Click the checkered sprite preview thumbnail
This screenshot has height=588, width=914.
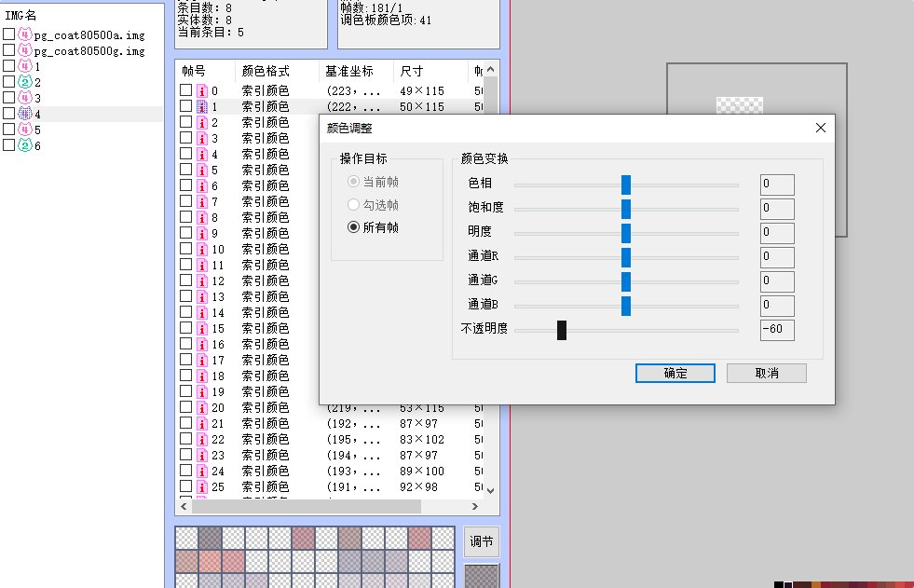pos(739,105)
